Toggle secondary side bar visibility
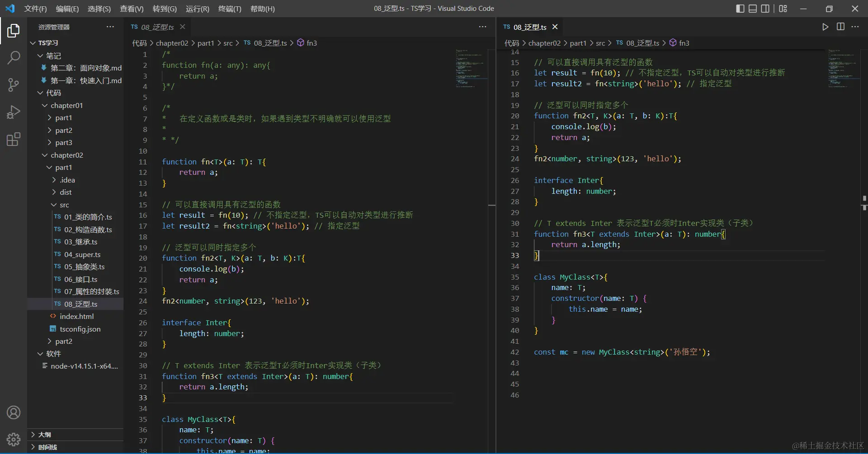The image size is (868, 454). 765,9
